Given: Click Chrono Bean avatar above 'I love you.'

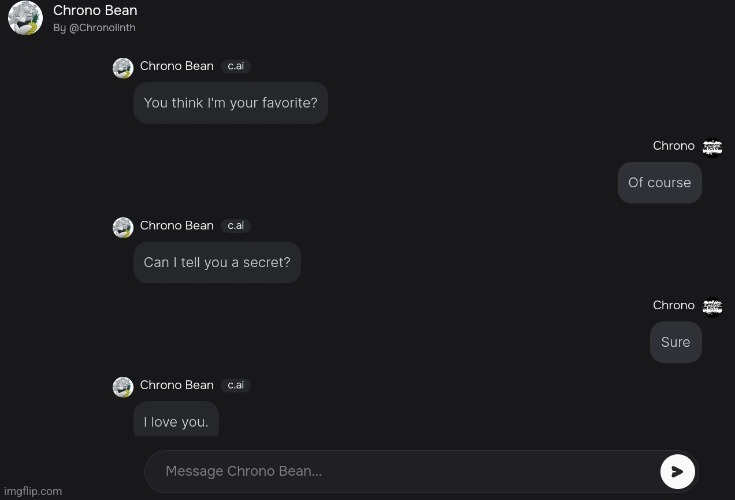Looking at the screenshot, I should pos(123,387).
